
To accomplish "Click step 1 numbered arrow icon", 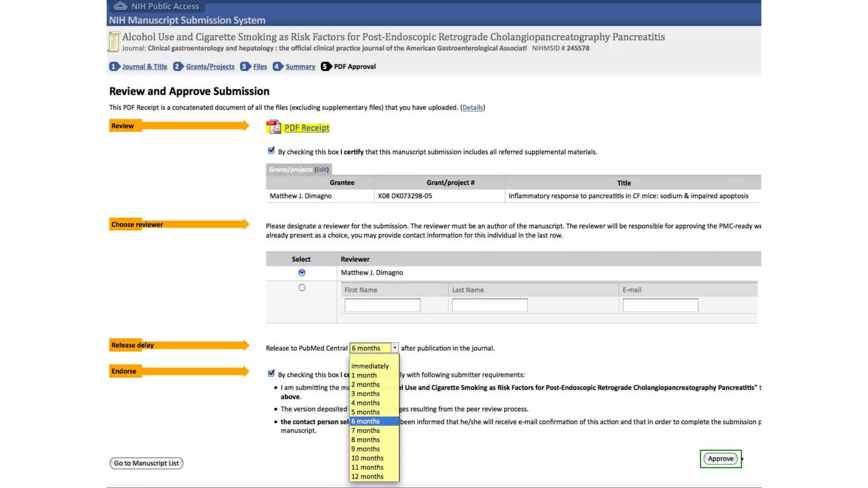I will (x=114, y=67).
